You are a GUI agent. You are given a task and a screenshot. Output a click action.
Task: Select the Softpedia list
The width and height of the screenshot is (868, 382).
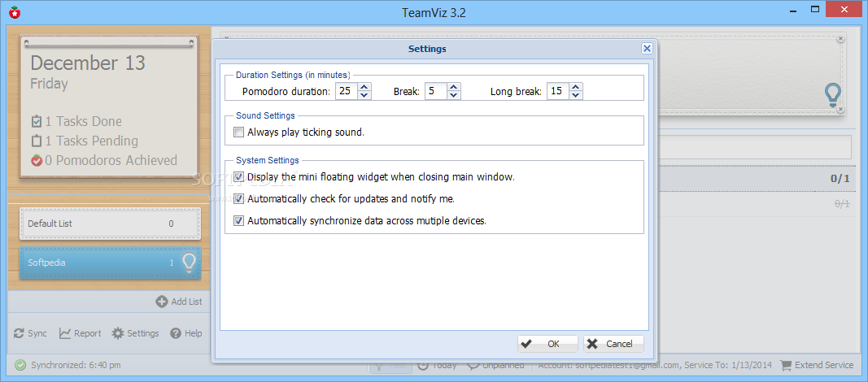point(110,263)
